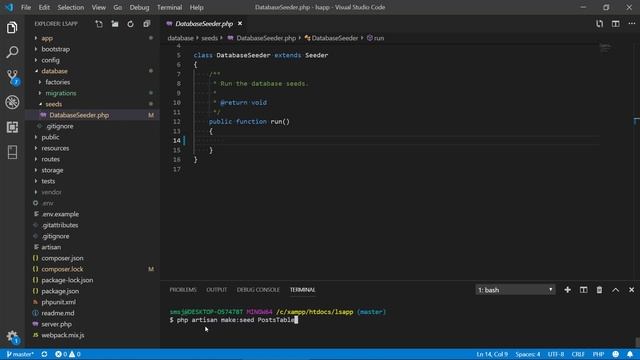640x360 pixels.
Task: Open the File menu
Action: tap(26, 7)
